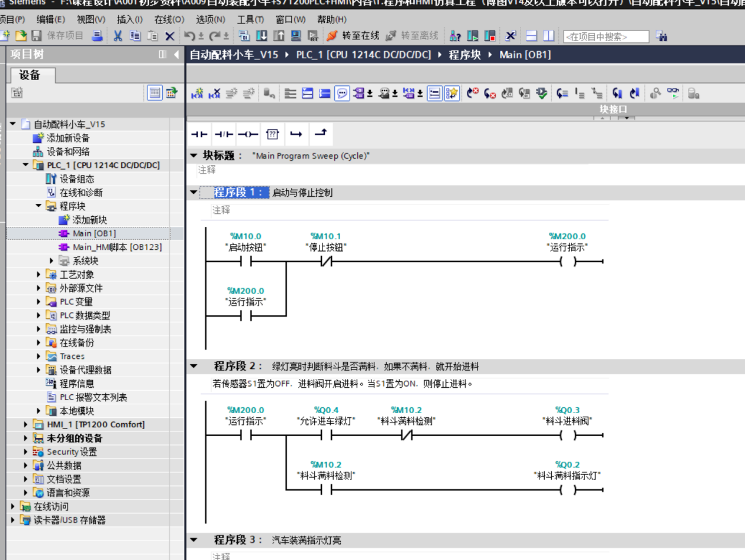Click the Insert network icon in editor toolbar
This screenshot has width=745, height=560.
tap(197, 93)
